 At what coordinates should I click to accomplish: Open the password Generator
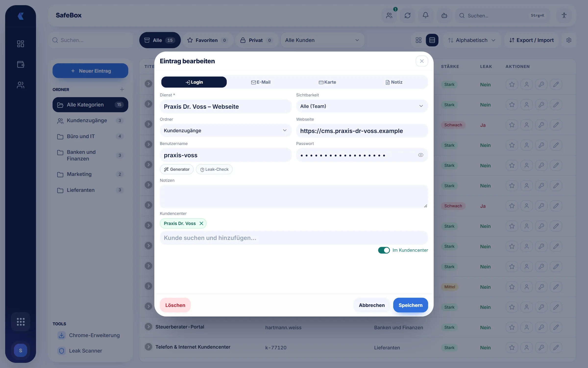tap(177, 169)
